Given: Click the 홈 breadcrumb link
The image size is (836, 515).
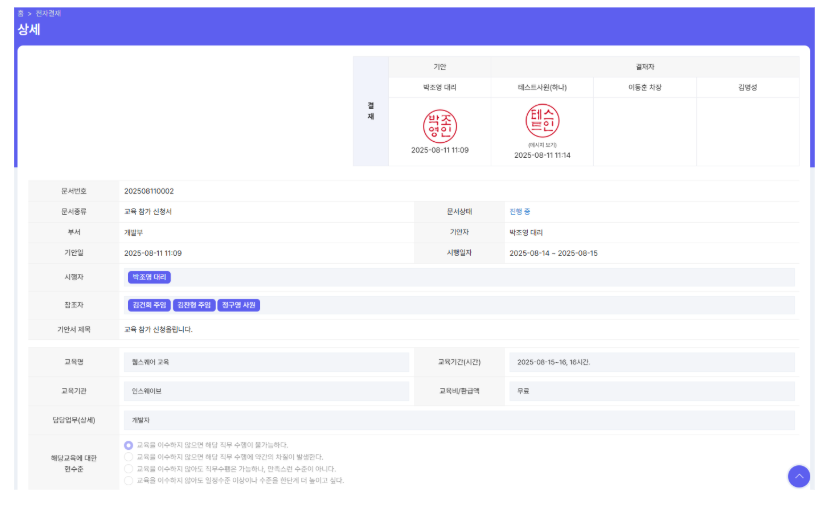Looking at the screenshot, I should (x=20, y=13).
